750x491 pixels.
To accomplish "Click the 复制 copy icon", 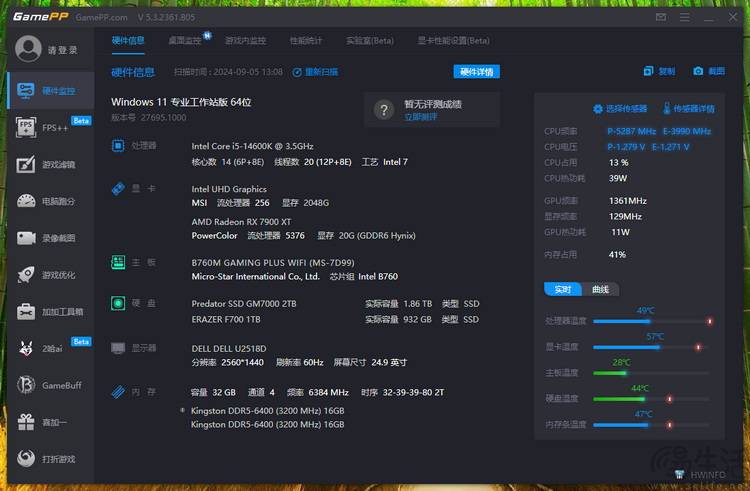I will click(649, 71).
